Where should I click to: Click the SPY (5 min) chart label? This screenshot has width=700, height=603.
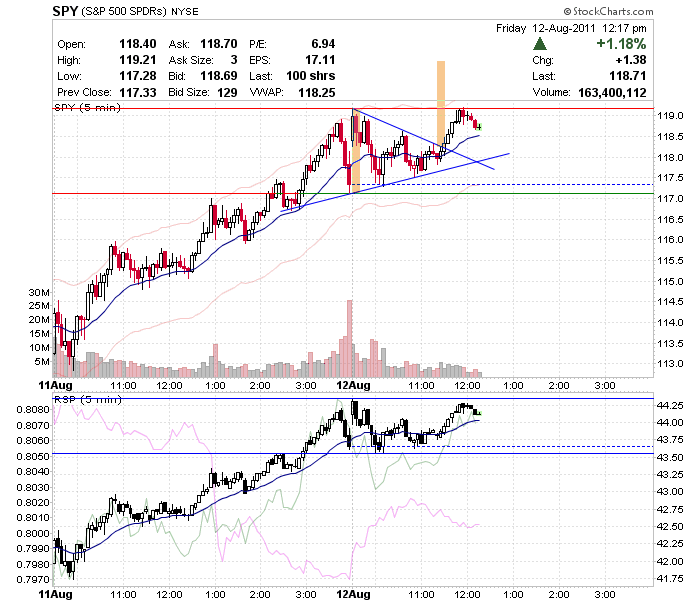tap(87, 108)
